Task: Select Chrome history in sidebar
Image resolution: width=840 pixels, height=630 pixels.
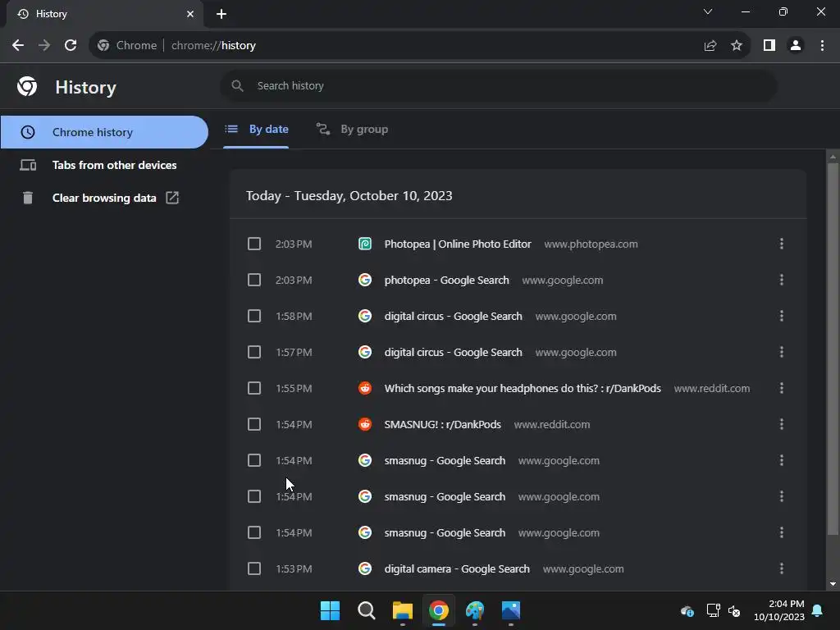Action: click(104, 132)
